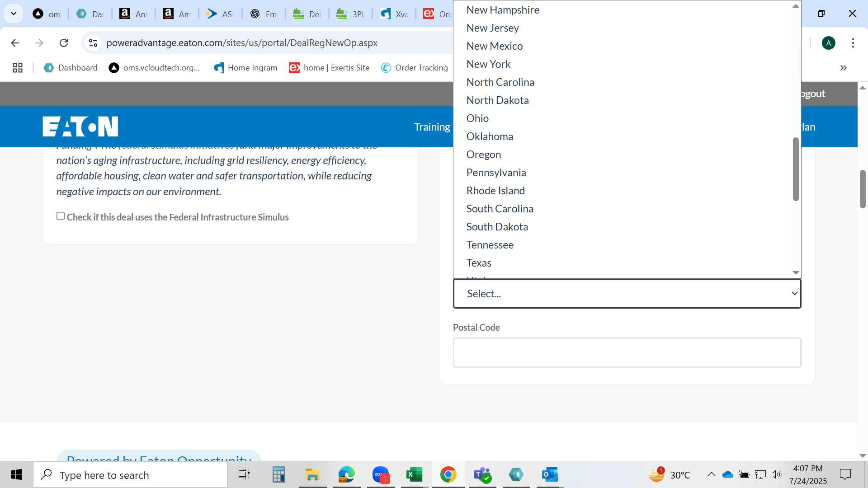Open the oms.vcloudtech.org bookmark

pos(154,68)
